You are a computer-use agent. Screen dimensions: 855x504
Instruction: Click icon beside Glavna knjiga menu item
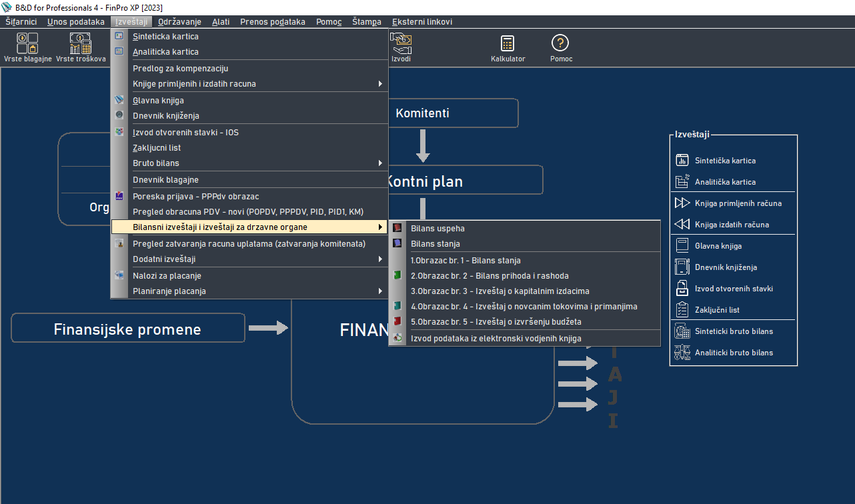pos(119,100)
